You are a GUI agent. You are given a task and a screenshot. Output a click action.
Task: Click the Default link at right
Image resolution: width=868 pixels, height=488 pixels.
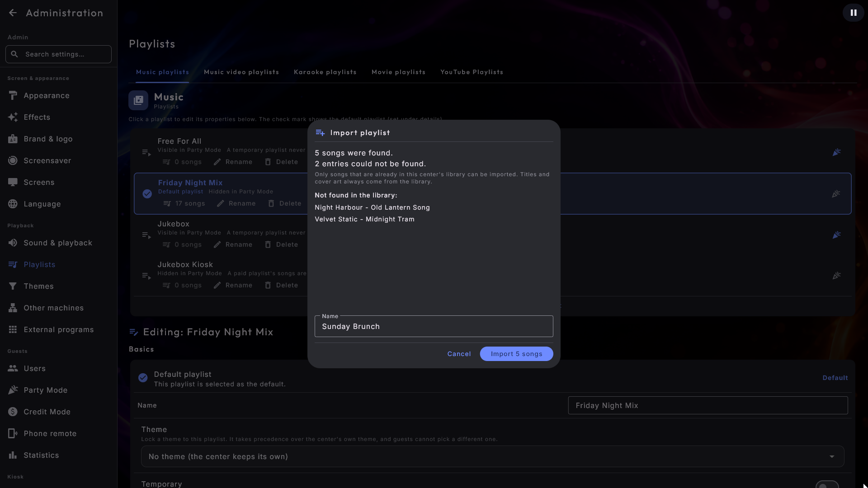tap(835, 378)
